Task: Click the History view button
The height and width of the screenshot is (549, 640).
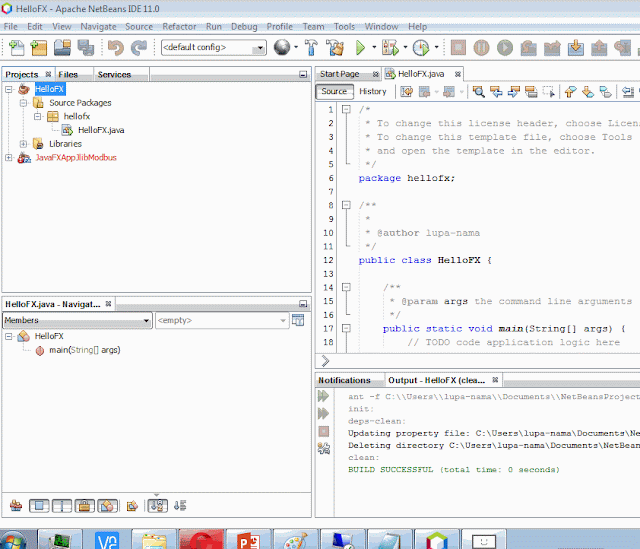Action: [x=373, y=91]
